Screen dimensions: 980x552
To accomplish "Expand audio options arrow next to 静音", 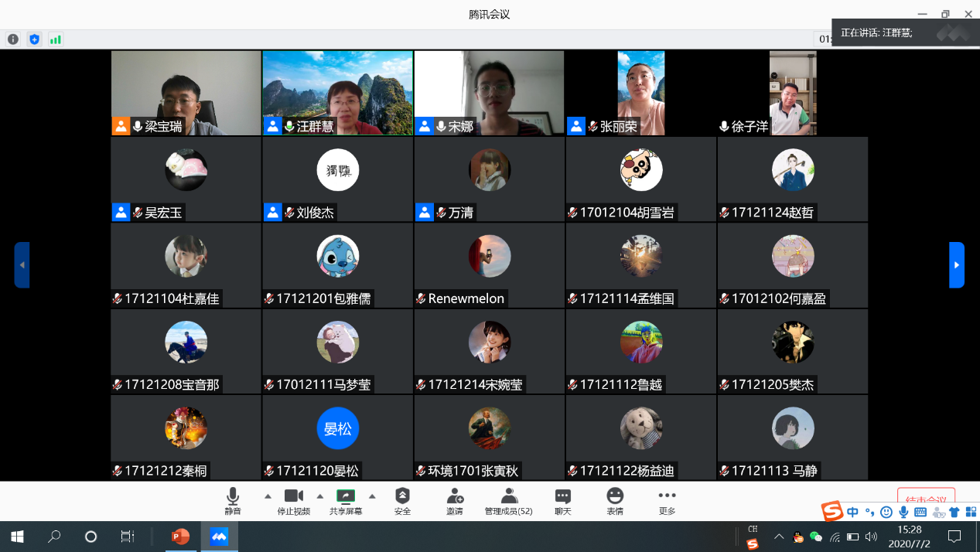I will click(268, 496).
